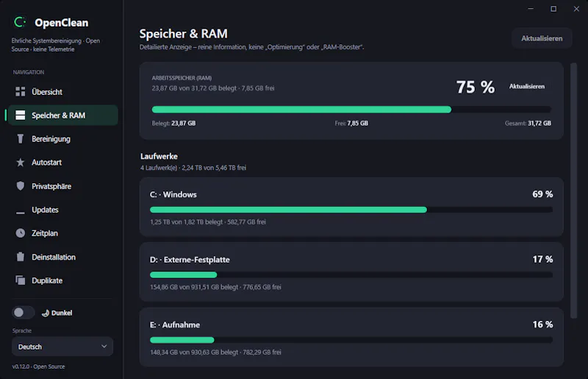588x379 pixels.
Task: Open the Speicher & RAM menu item
Action: (62, 116)
